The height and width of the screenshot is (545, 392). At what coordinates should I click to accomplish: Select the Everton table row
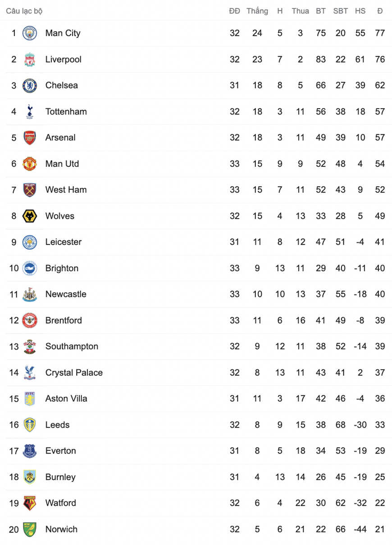198,451
